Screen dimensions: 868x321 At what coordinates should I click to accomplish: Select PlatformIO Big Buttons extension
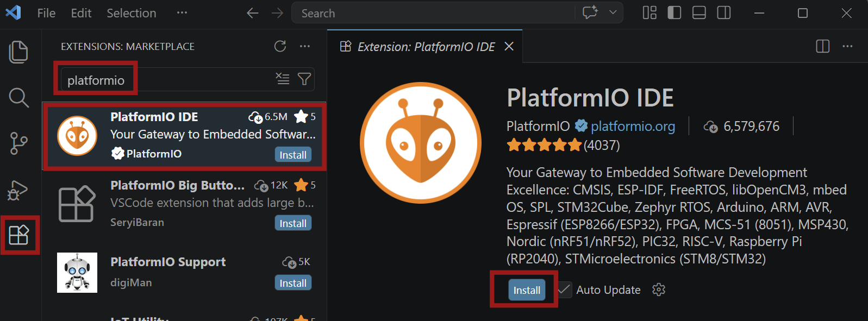coord(185,204)
